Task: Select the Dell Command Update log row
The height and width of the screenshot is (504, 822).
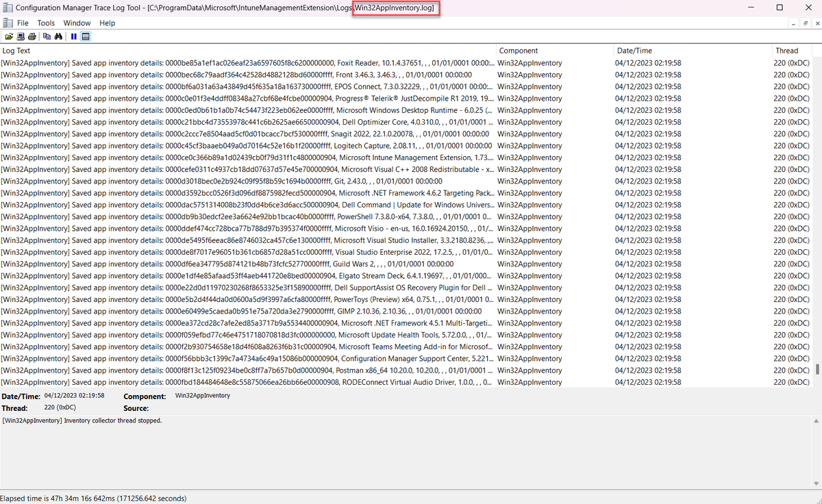Action: (x=407, y=205)
